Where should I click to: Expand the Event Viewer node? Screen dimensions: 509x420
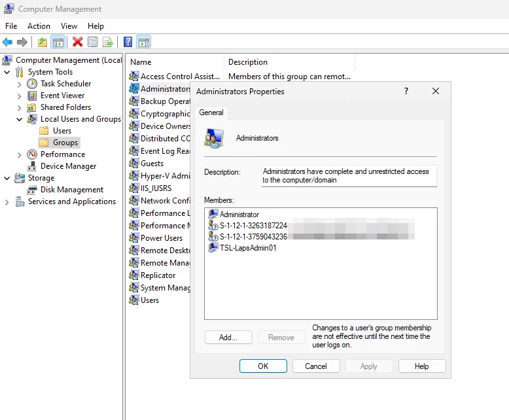click(19, 96)
